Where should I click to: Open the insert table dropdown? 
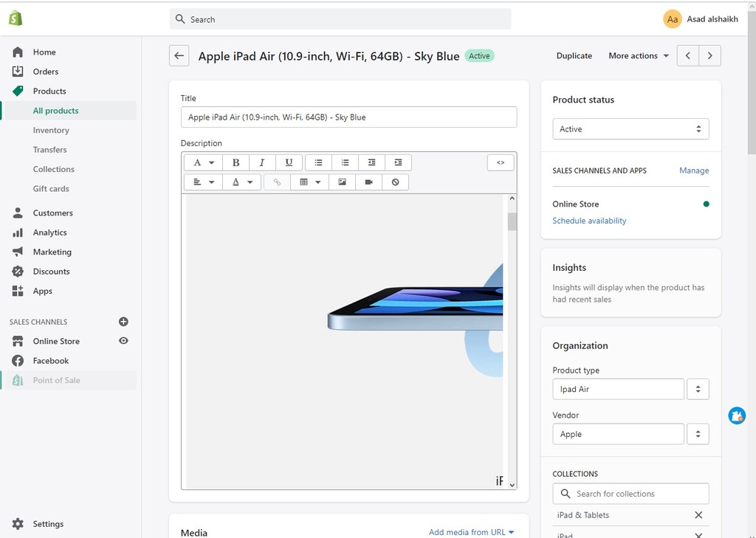point(310,182)
